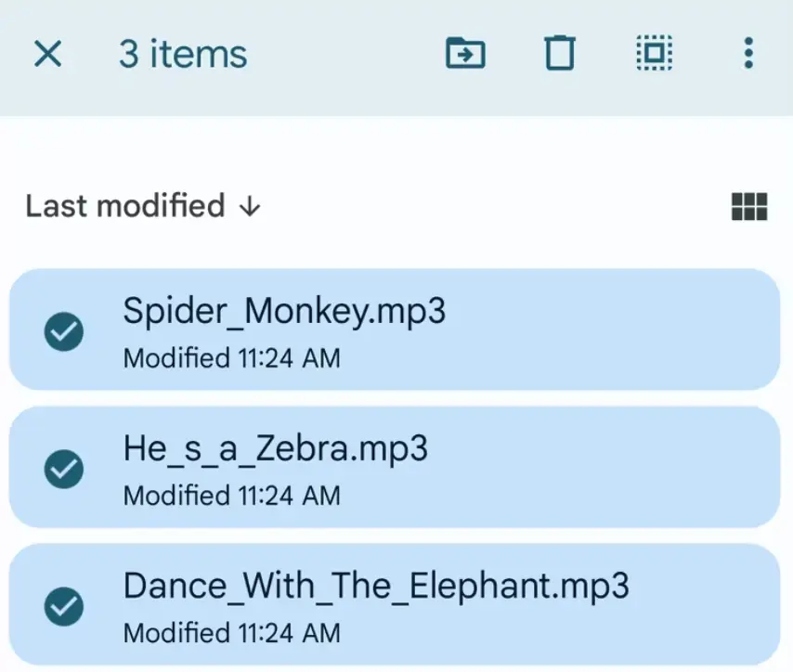
Task: Click modified time under Dance_With_The_Elephant.mp3
Action: pyautogui.click(x=231, y=633)
